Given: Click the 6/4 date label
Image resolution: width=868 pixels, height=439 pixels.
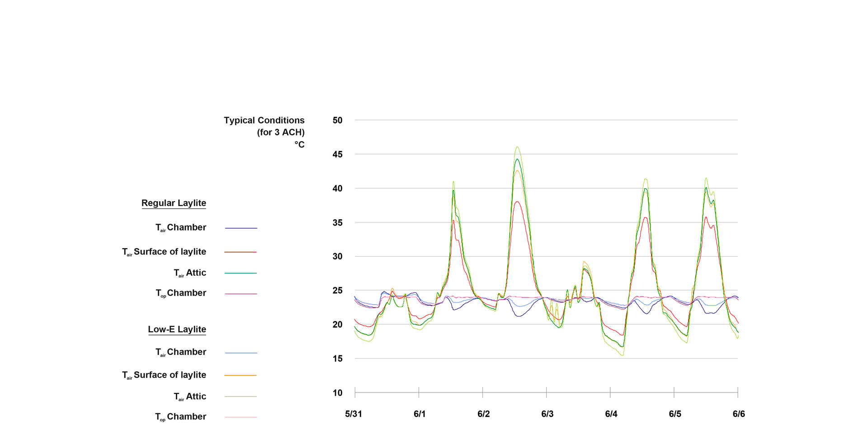Looking at the screenshot, I should click(x=611, y=414).
